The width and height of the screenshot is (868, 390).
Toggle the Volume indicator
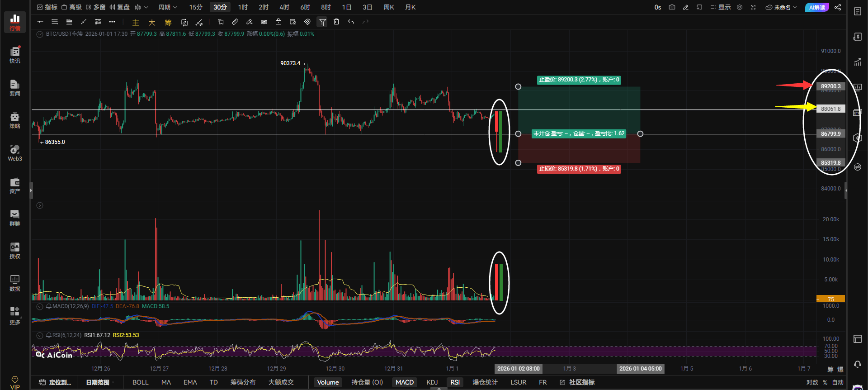pos(328,382)
